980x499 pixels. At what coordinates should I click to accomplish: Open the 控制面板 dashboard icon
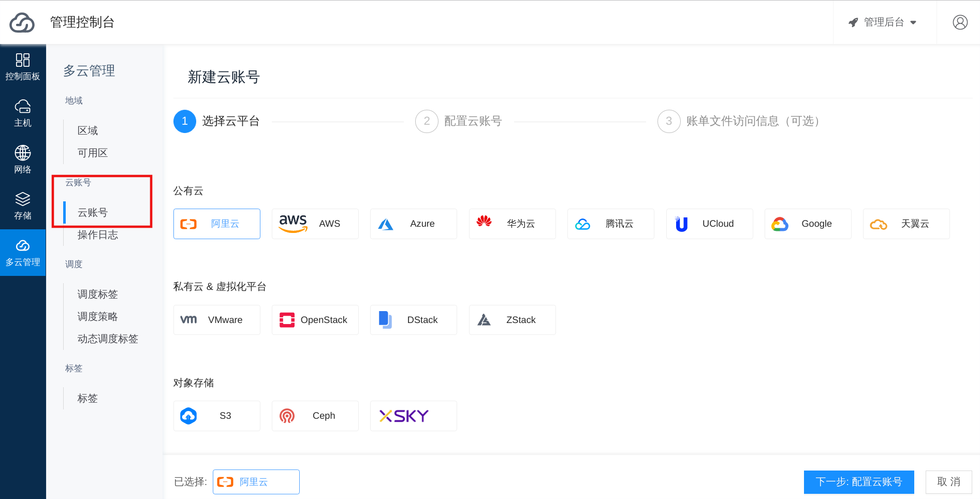[23, 67]
